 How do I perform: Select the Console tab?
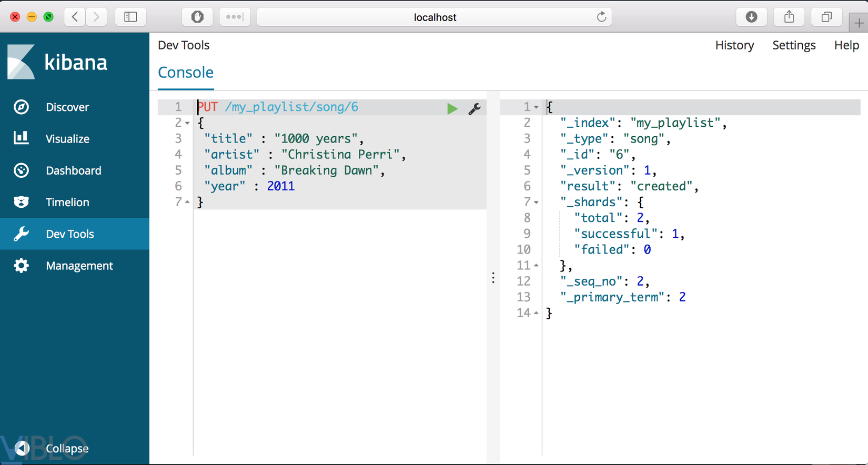pyautogui.click(x=186, y=73)
